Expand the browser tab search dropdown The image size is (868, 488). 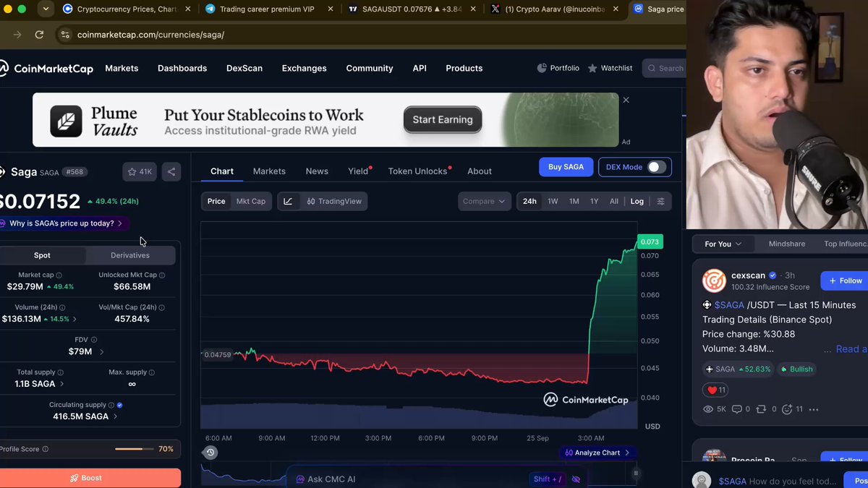(x=46, y=9)
